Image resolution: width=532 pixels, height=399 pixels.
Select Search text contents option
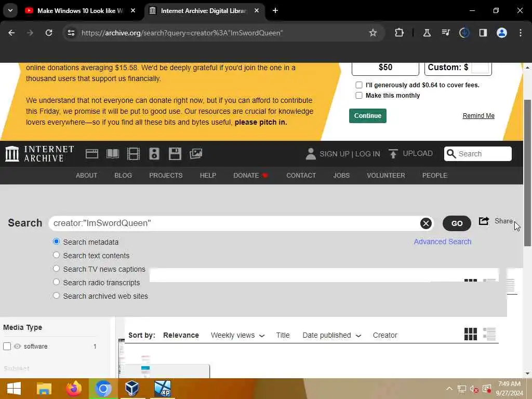coord(56,255)
